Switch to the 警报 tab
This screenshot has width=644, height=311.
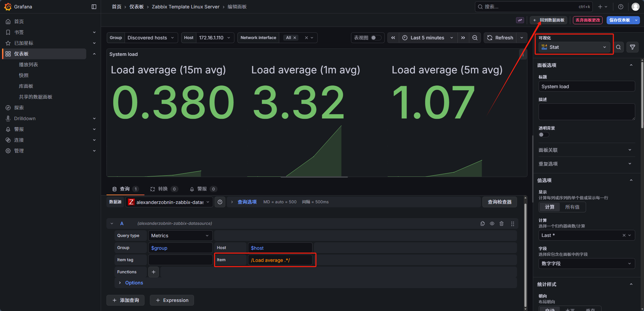click(203, 189)
